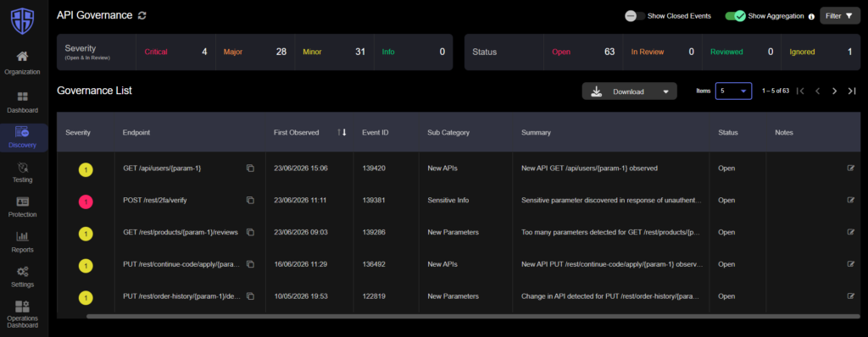Click the POST /rest/2fa/verify endpoint text
Viewport: 868px width, 337px height.
pyautogui.click(x=154, y=201)
